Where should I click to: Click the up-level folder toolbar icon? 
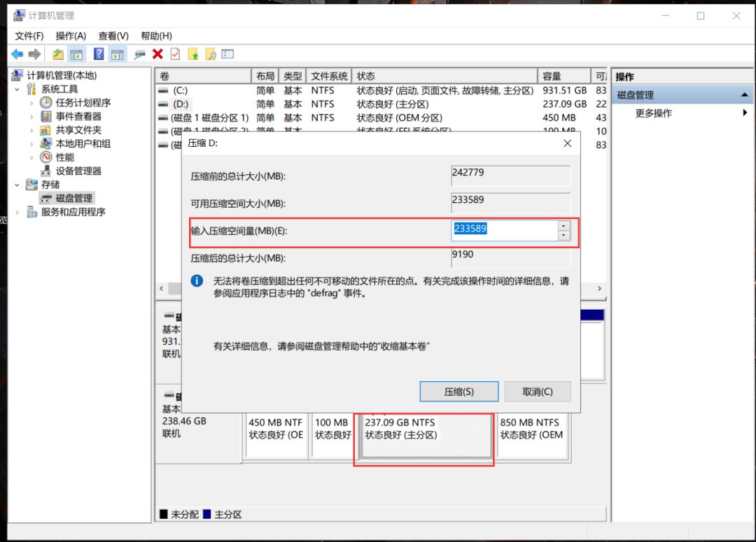pos(194,55)
